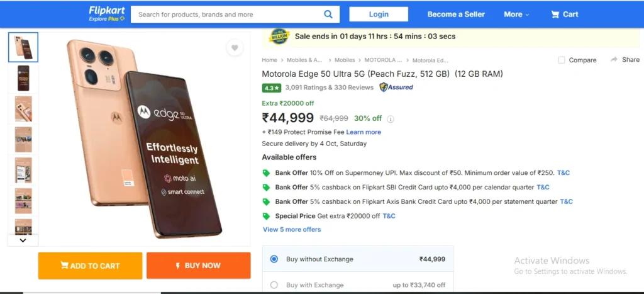Screen dimensions: 644x294
Task: Select Buy without Exchange option
Action: point(274,259)
